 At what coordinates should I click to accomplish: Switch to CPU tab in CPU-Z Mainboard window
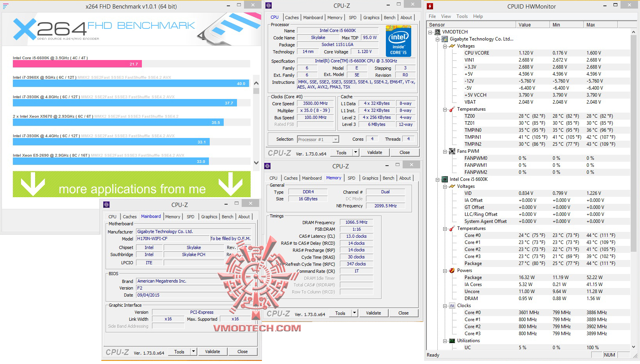click(112, 217)
